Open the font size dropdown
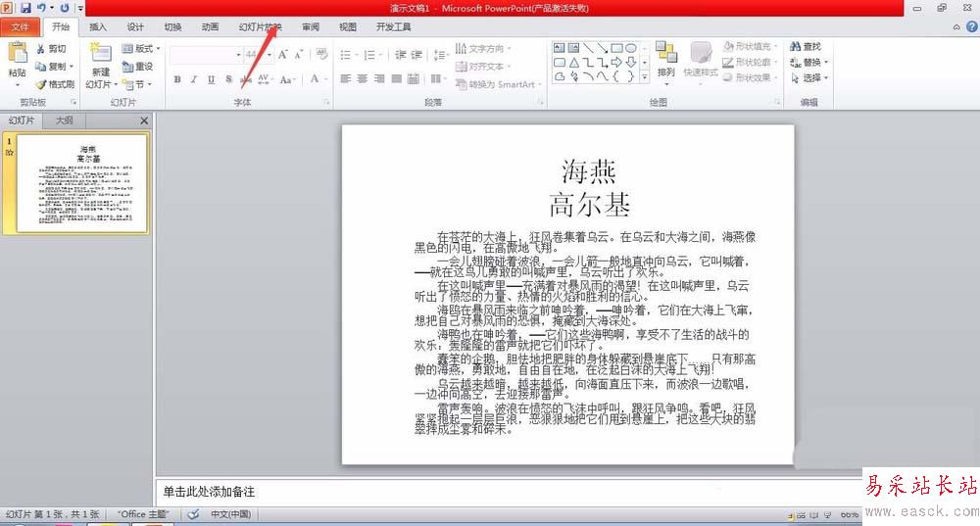Image resolution: width=980 pixels, height=526 pixels. (269, 55)
